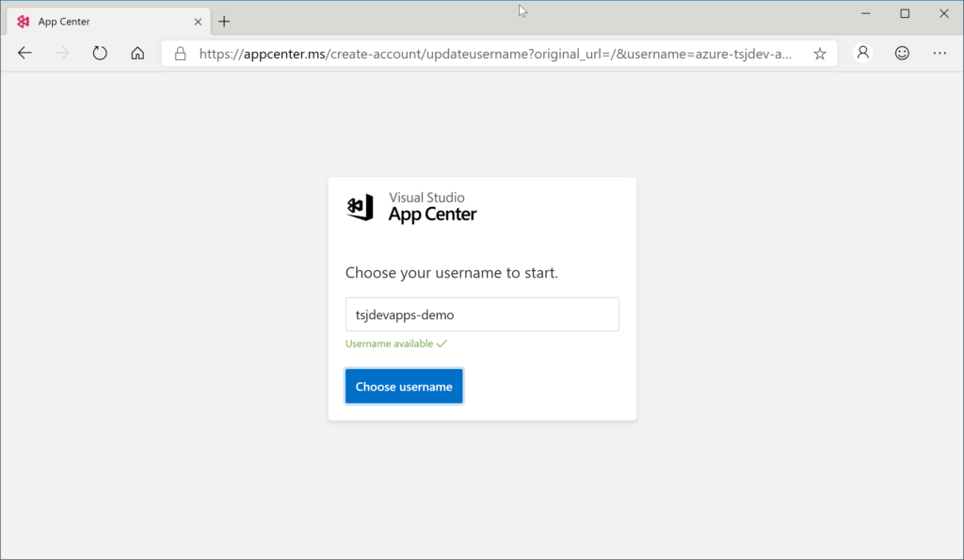Close the browser window
Viewport: 964px width, 560px height.
click(x=943, y=13)
